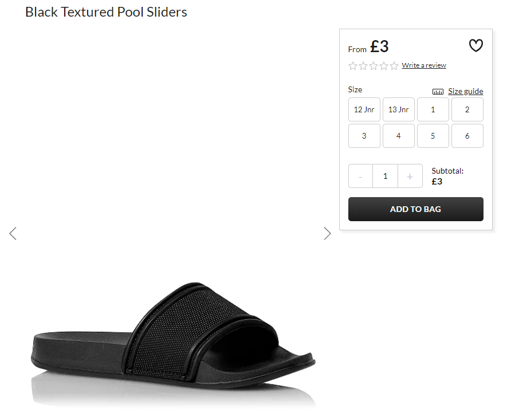This screenshot has width=507, height=420.
Task: Choose size 2 option
Action: [467, 109]
